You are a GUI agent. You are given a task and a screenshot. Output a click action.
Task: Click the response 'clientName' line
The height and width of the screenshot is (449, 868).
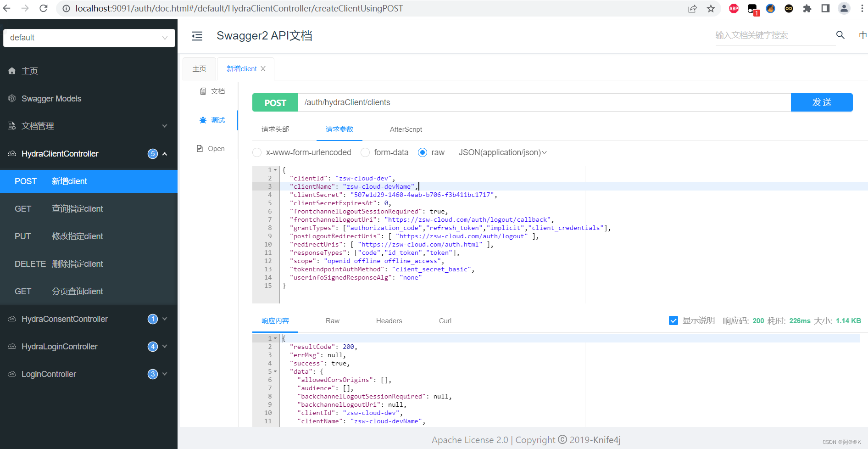click(361, 421)
